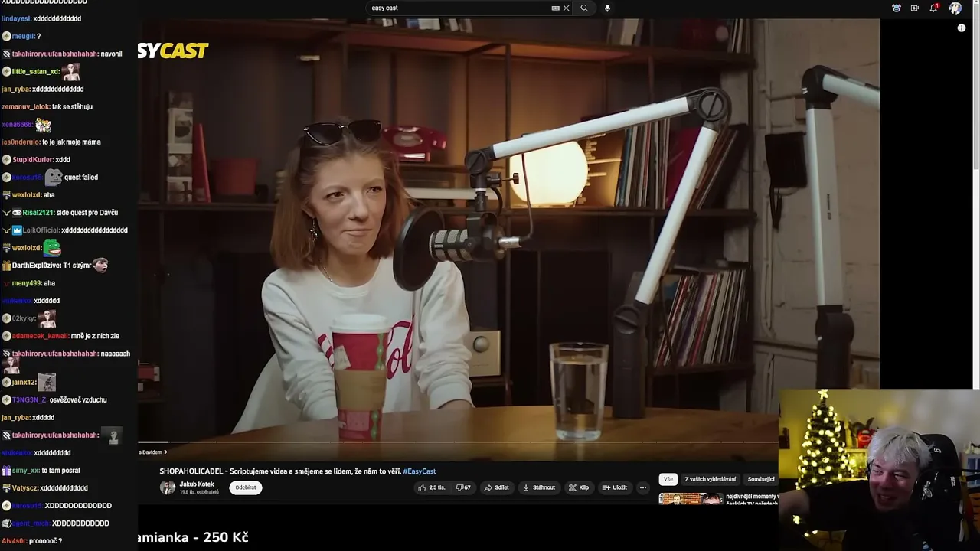This screenshot has width=980, height=551.
Task: Open chat user little_satan_xd
Action: (x=36, y=72)
